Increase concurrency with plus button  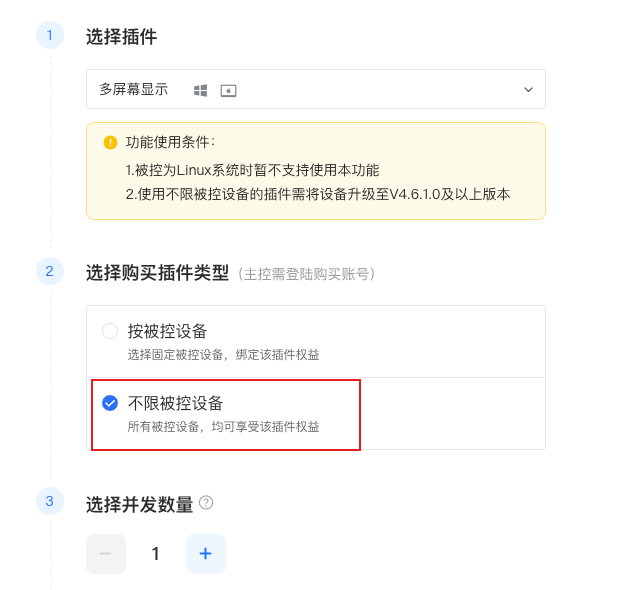(206, 553)
